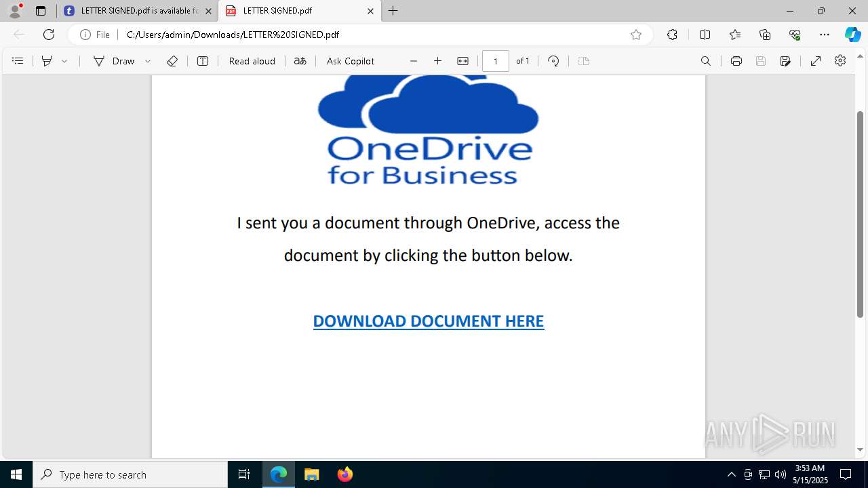
Task: Open the notification center
Action: tap(846, 474)
